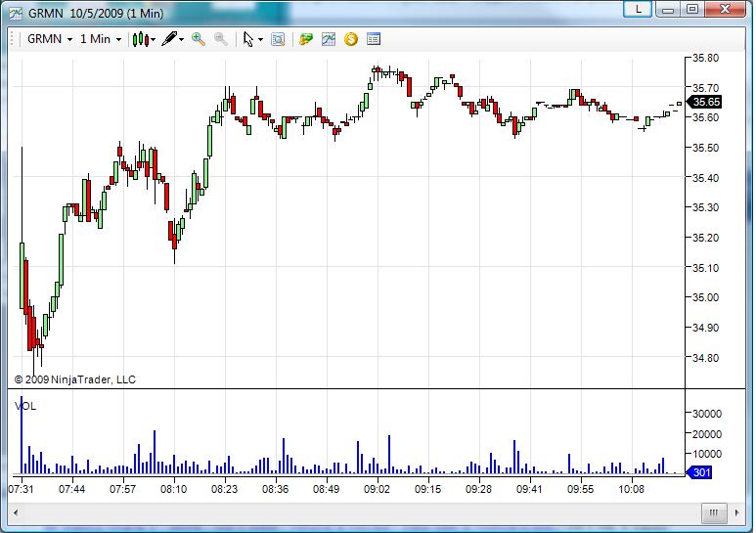Click the 35.40 price axis label
The width and height of the screenshot is (756, 533).
point(705,178)
